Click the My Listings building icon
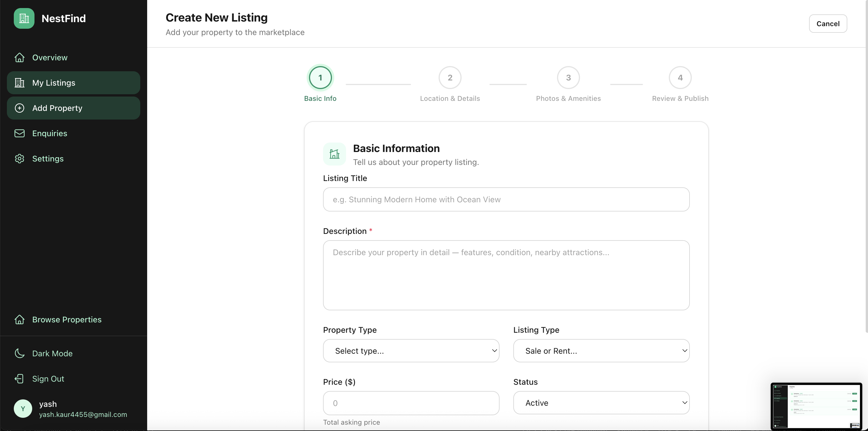The height and width of the screenshot is (431, 868). point(19,82)
